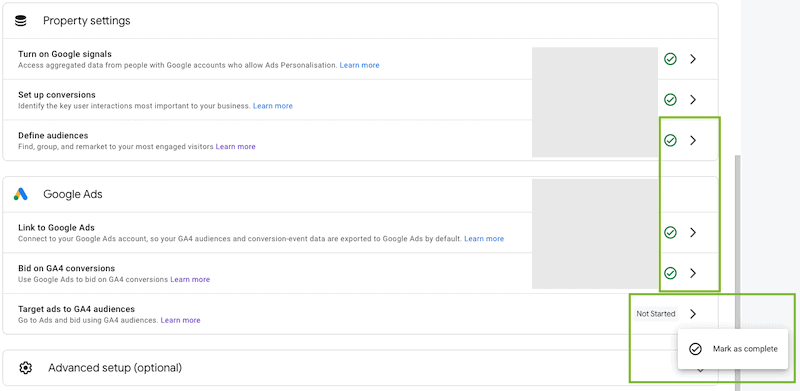Image resolution: width=800 pixels, height=391 pixels.
Task: Open Learn more link for Bid on GA4 conversions
Action: tap(190, 280)
